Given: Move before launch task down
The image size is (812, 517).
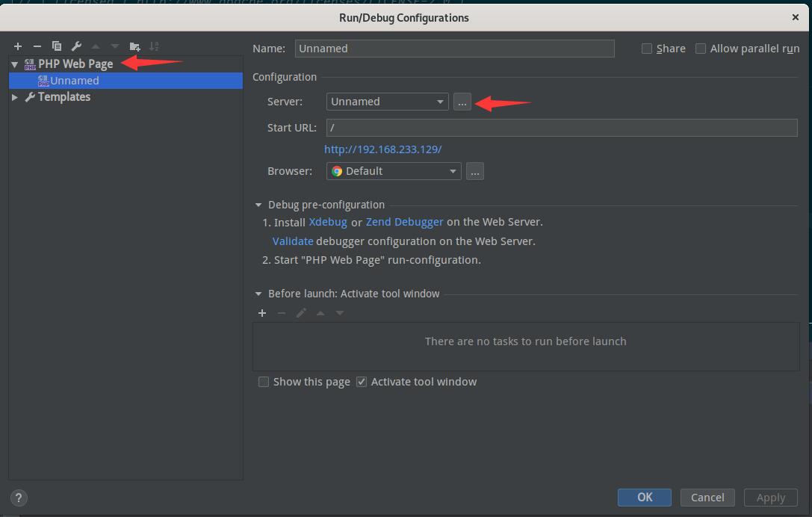Looking at the screenshot, I should coord(340,313).
